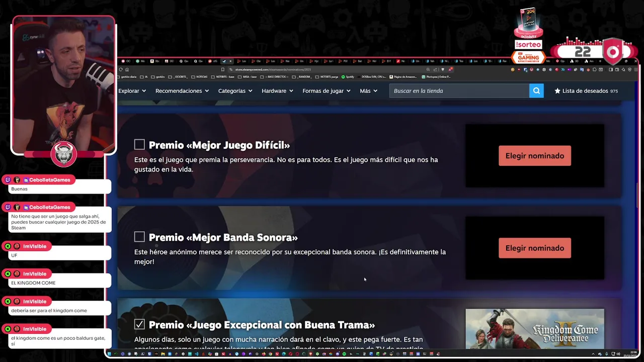Click the Premio «Mejor Banda Sonora» title
This screenshot has height=362, width=644.
pyautogui.click(x=223, y=237)
